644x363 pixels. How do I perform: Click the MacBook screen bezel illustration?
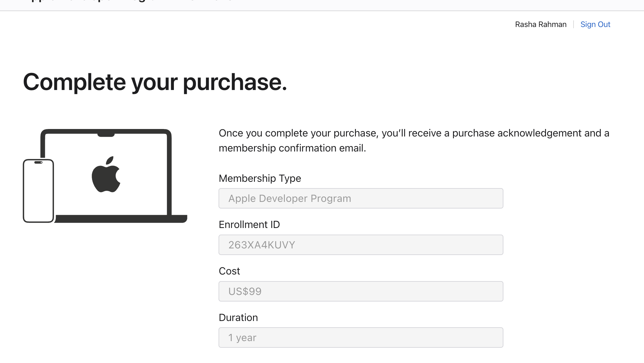[169, 174]
